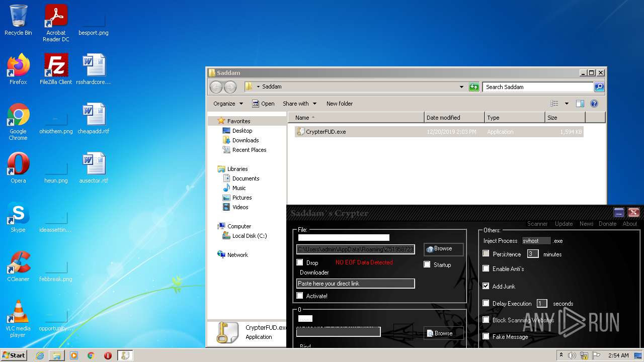This screenshot has width=644, height=362.
Task: Expand the Share with dropdown
Action: pos(299,104)
